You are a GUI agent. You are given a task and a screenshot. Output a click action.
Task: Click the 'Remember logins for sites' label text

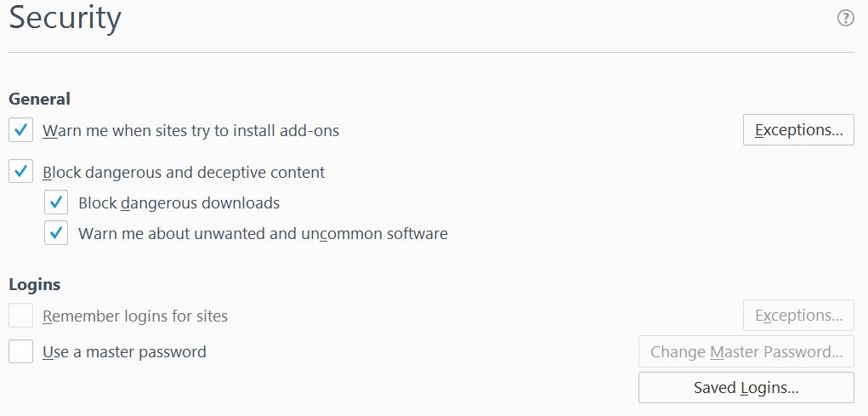pos(135,316)
